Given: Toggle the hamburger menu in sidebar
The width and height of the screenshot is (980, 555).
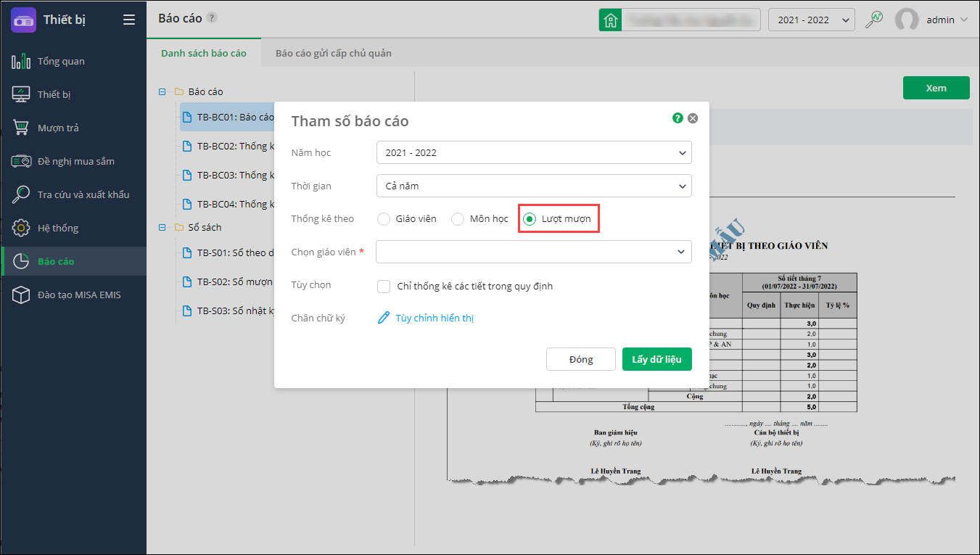Looking at the screenshot, I should pyautogui.click(x=129, y=20).
